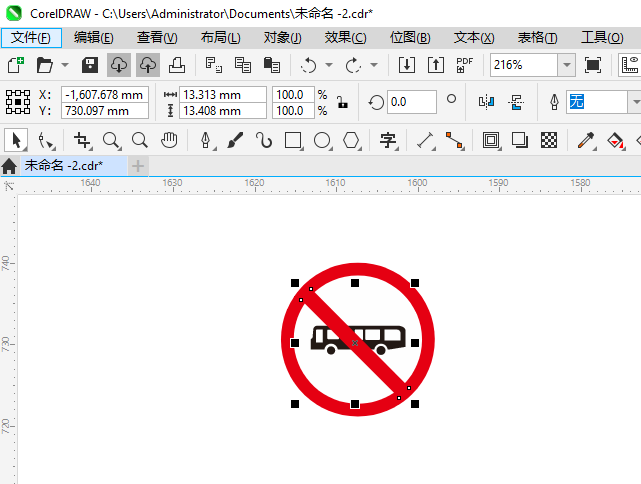
Task: Open the 布局(L) menu
Action: (221, 38)
